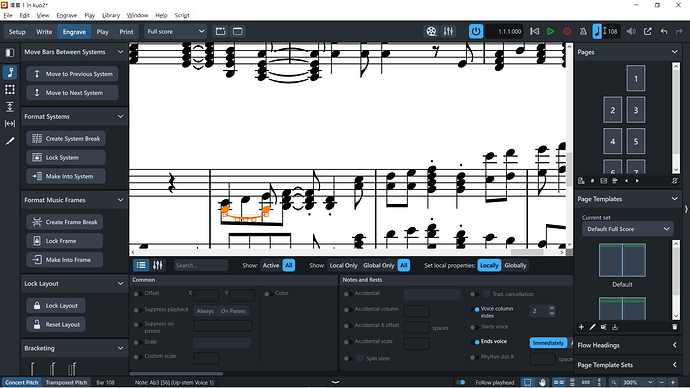Open the Engrave menu
Image resolution: width=690 pixels, height=388 pixels.
[67, 15]
